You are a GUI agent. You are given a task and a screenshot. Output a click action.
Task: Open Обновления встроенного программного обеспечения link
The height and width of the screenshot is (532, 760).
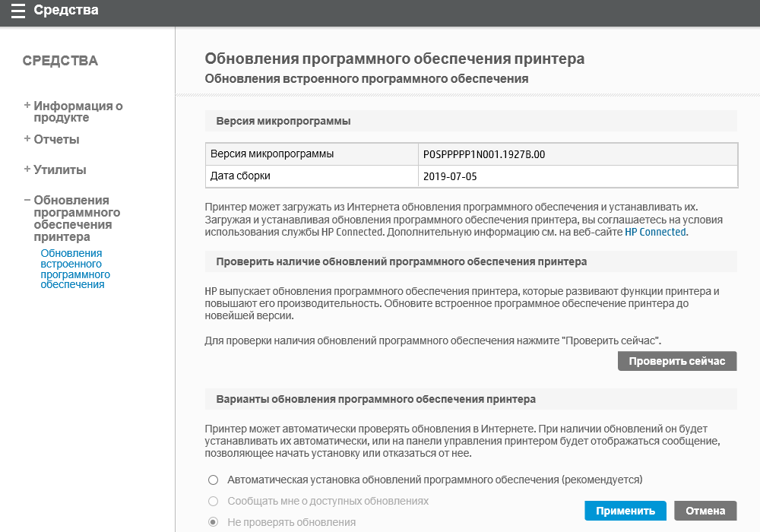coord(74,269)
